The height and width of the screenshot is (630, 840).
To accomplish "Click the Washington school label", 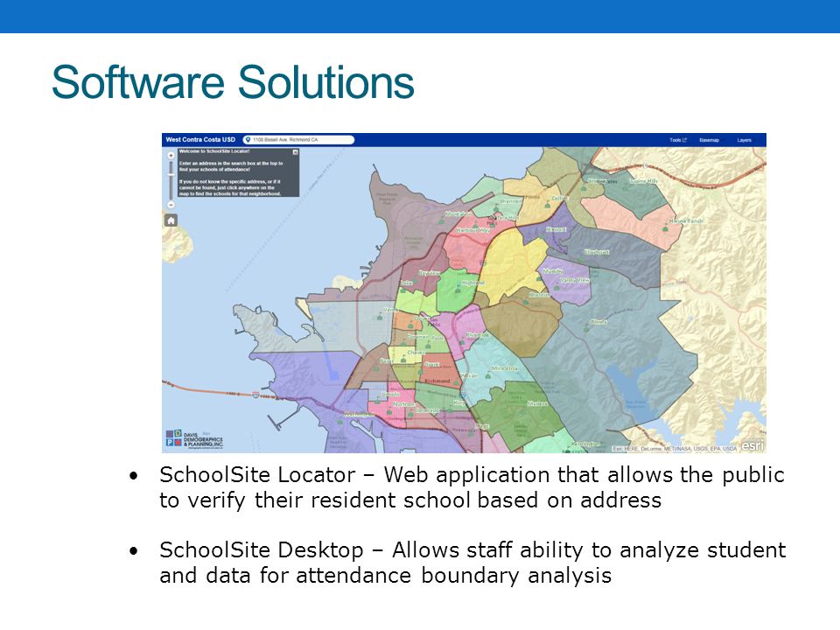I will click(x=359, y=415).
